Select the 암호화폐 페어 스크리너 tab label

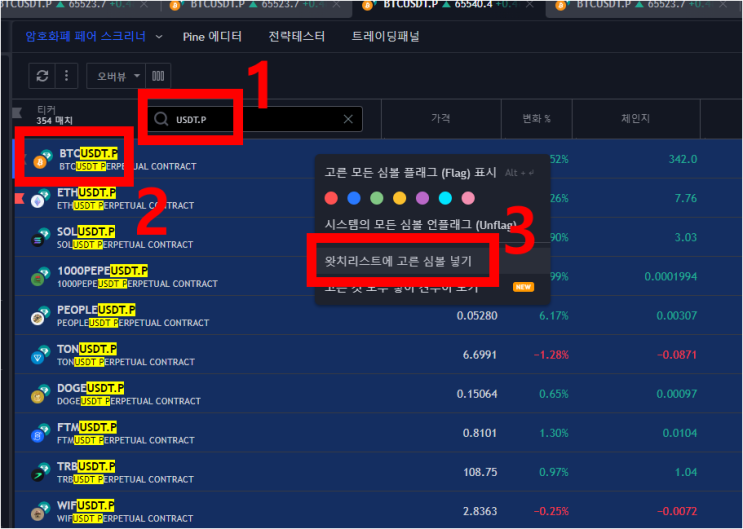(x=86, y=36)
